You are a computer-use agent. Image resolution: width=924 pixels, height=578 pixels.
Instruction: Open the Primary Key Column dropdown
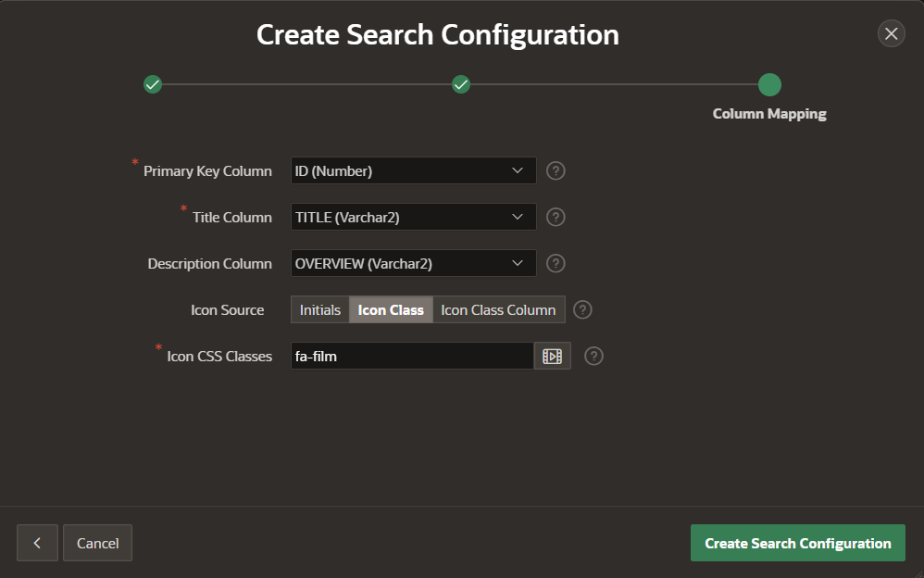(413, 170)
